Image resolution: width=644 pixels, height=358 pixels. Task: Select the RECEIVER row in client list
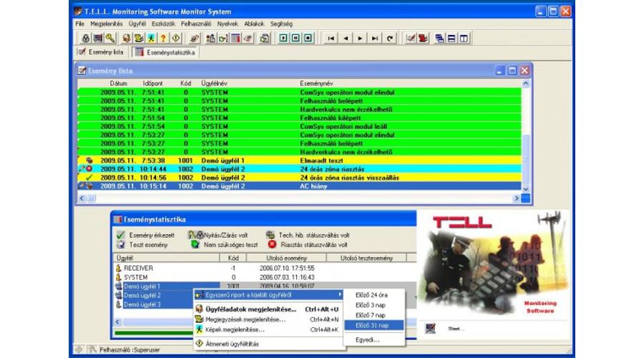pos(138,268)
